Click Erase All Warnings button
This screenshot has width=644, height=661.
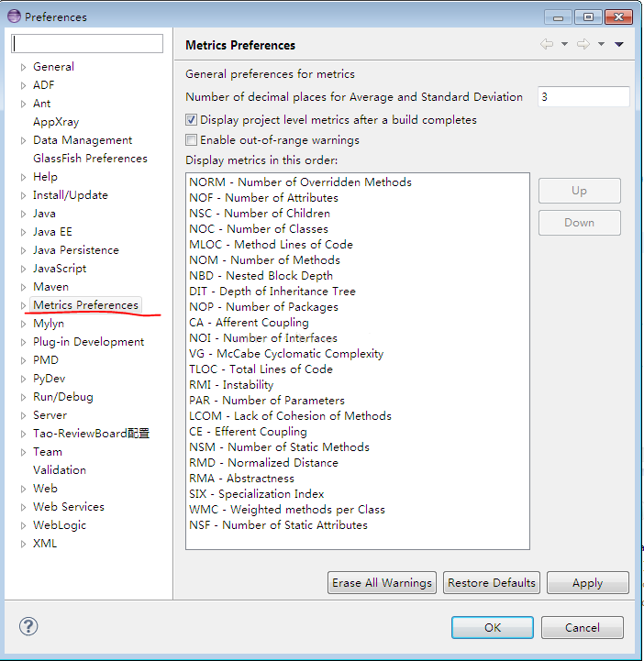coord(382,582)
